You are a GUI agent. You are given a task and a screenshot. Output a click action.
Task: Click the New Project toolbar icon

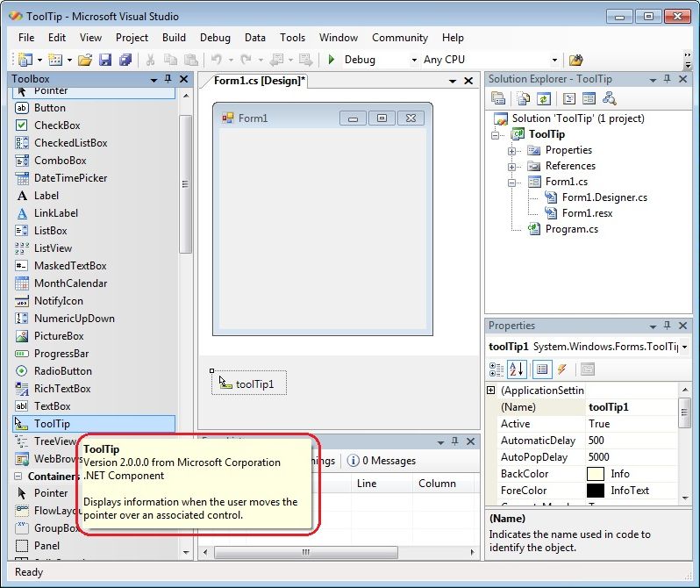click(x=26, y=60)
